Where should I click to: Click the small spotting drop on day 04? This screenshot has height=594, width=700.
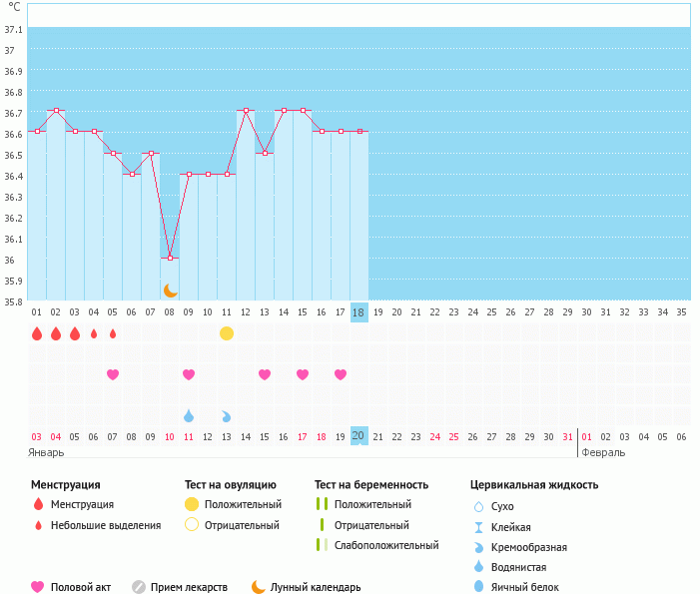94,333
